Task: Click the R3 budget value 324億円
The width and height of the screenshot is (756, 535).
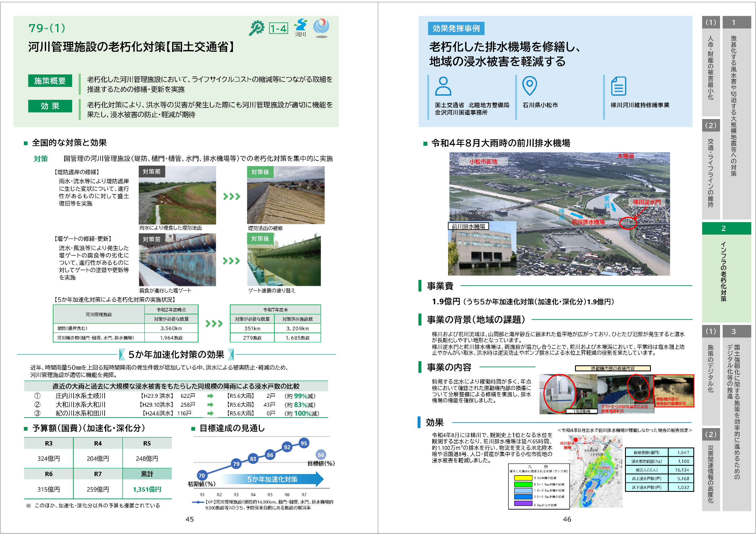Action: [49, 459]
